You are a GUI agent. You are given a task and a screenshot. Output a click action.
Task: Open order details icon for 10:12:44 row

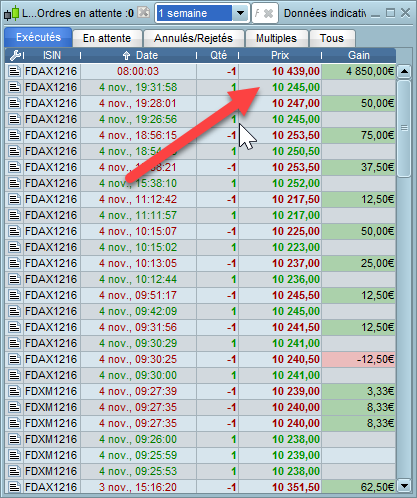click(x=14, y=279)
